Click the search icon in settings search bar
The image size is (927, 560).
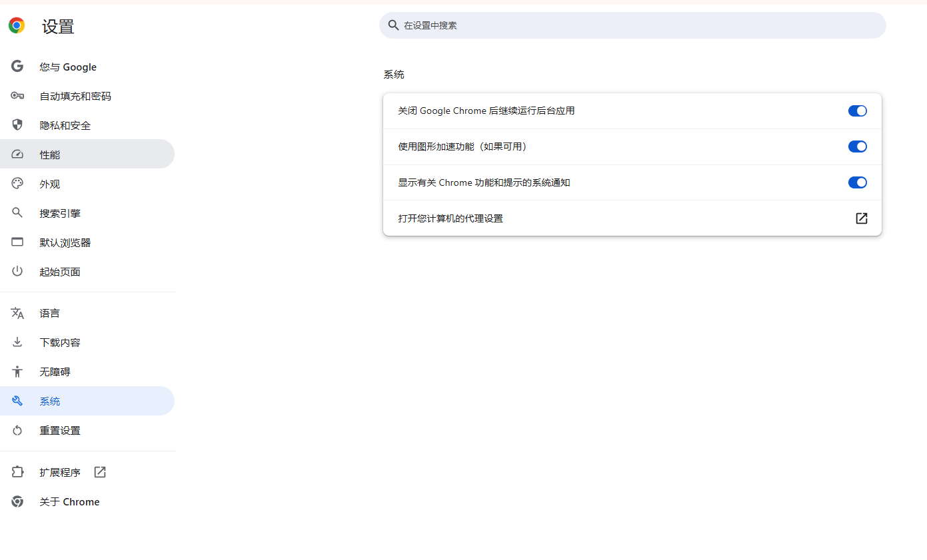393,25
